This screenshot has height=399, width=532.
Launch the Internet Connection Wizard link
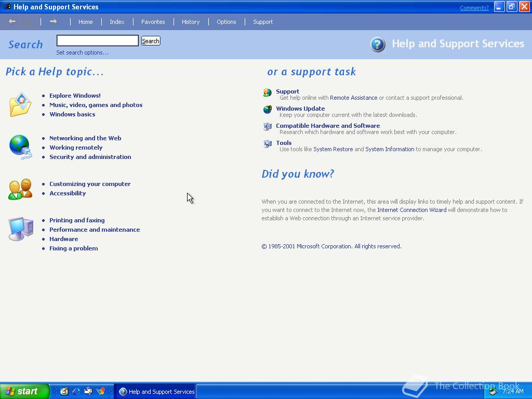tap(412, 210)
